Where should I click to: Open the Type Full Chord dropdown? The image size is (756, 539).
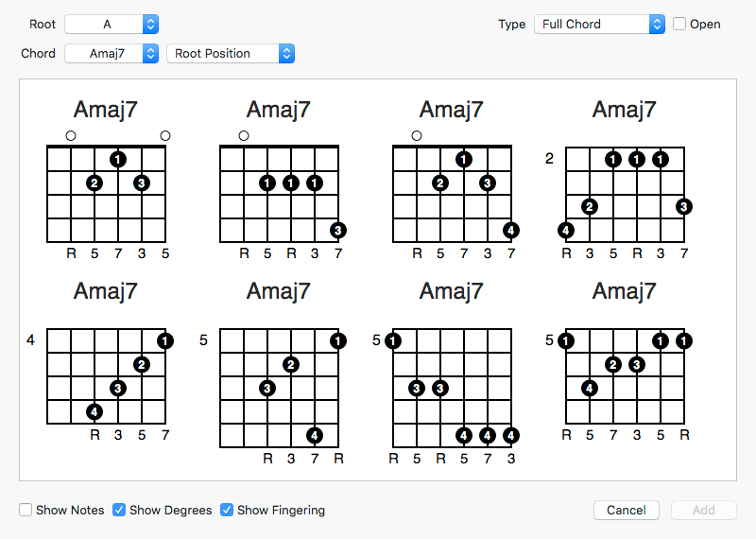pyautogui.click(x=599, y=25)
